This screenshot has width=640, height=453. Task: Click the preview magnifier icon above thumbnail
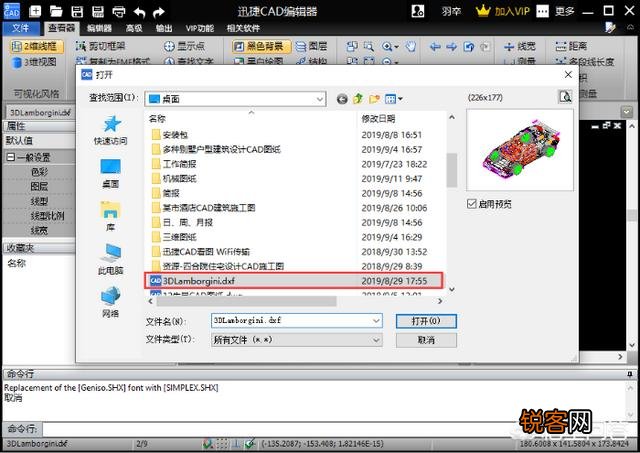tap(565, 97)
